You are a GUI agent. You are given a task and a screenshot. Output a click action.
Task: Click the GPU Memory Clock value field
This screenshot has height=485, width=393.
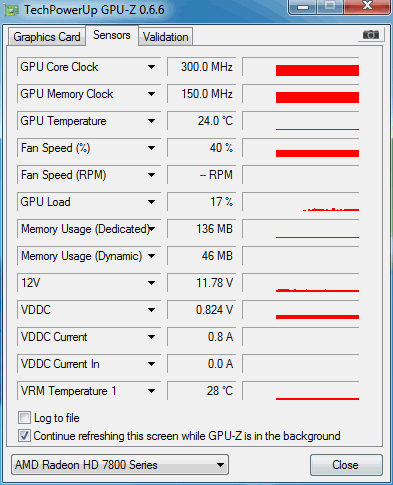[x=202, y=94]
